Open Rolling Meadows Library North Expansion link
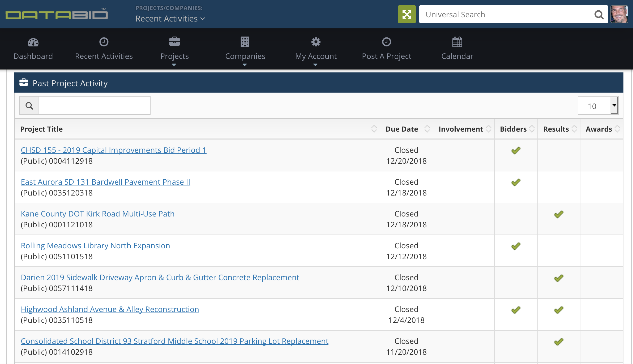633x364 pixels. click(x=95, y=246)
